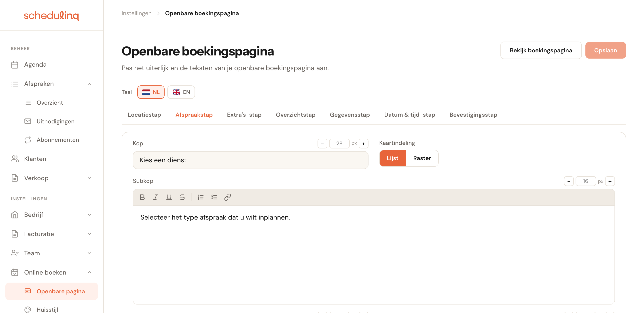This screenshot has width=644, height=313.
Task: Collapse the Online boeken section
Action: pos(51,272)
